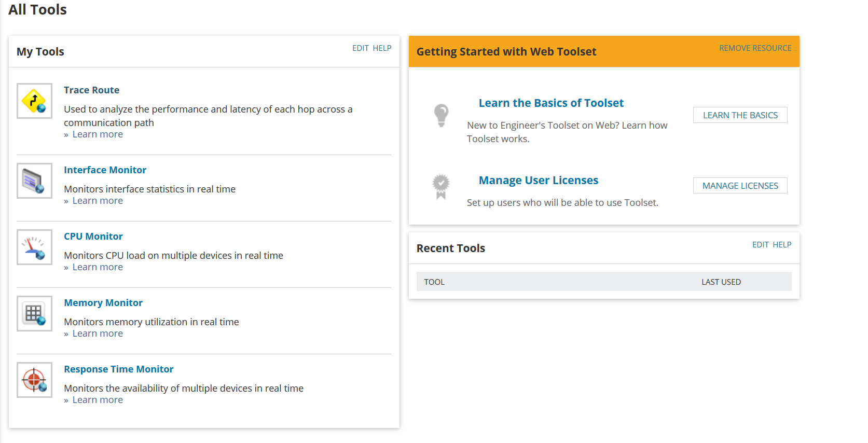Open the Trace Route tool icon
This screenshot has height=443, width=868.
[34, 101]
